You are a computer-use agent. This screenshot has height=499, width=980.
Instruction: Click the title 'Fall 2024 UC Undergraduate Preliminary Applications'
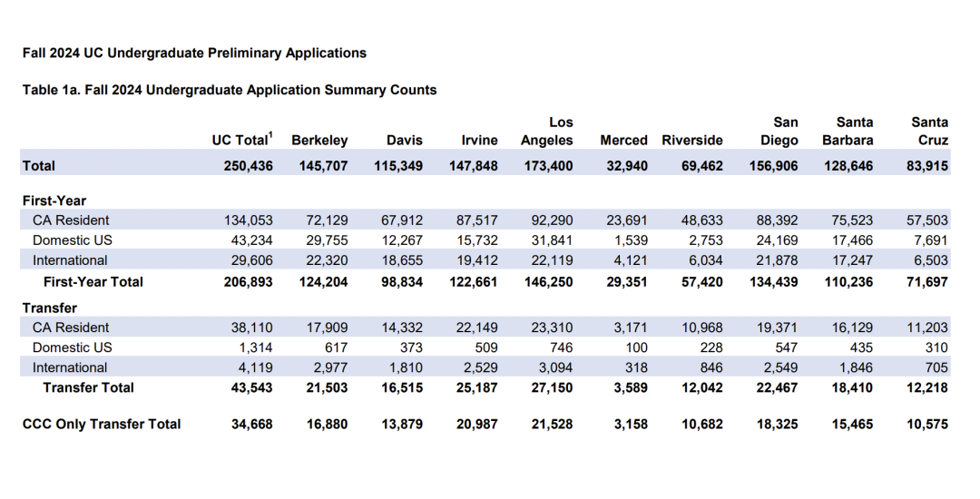click(194, 54)
